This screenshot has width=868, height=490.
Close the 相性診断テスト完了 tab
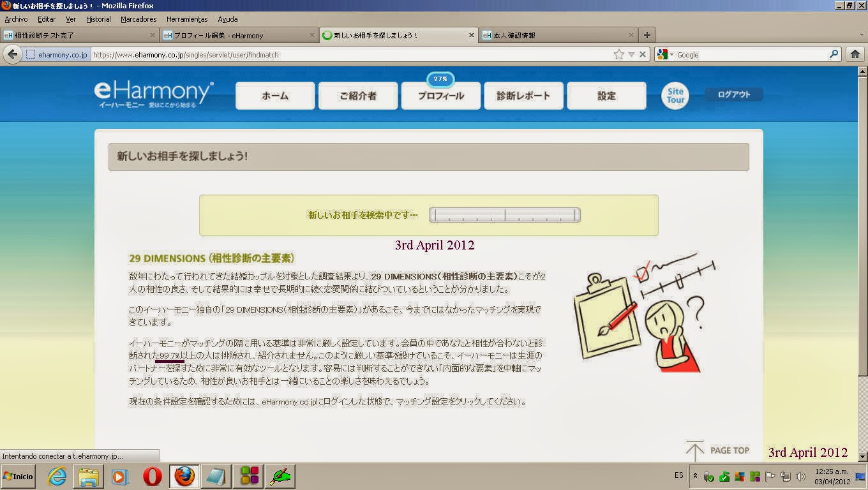(153, 35)
